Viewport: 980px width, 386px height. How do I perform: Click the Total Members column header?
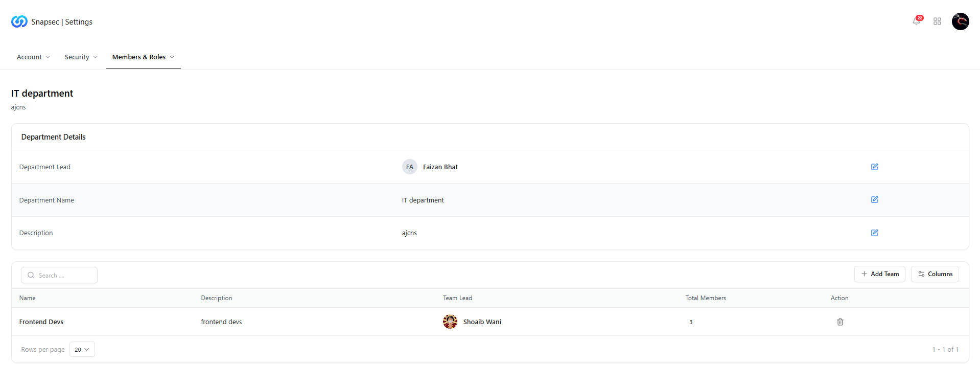coord(706,298)
